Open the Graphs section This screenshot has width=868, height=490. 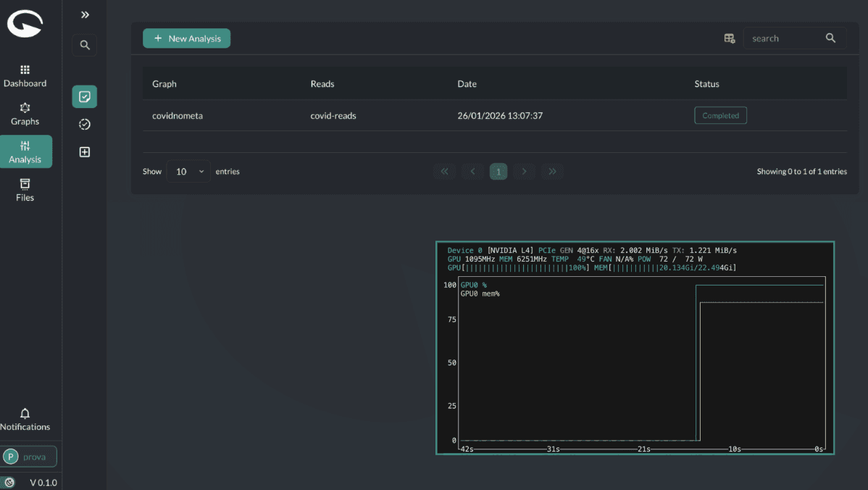click(25, 115)
